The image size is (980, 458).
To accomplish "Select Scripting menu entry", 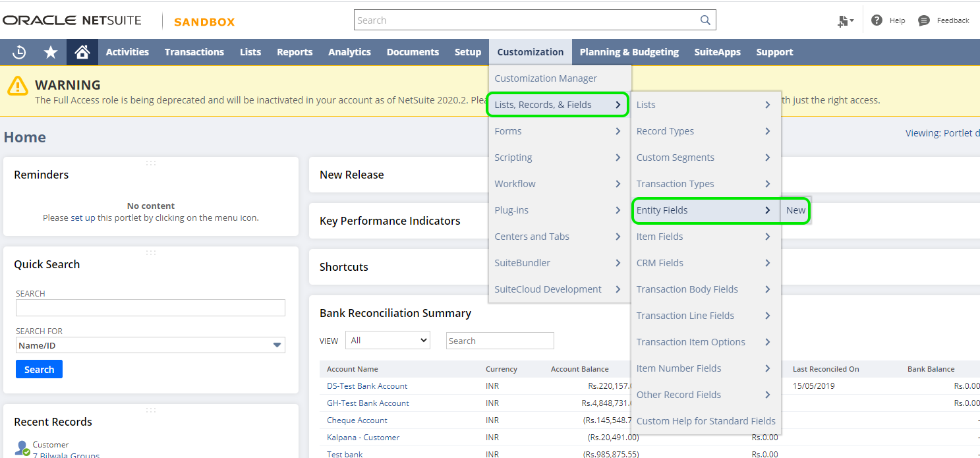I will tap(560, 157).
